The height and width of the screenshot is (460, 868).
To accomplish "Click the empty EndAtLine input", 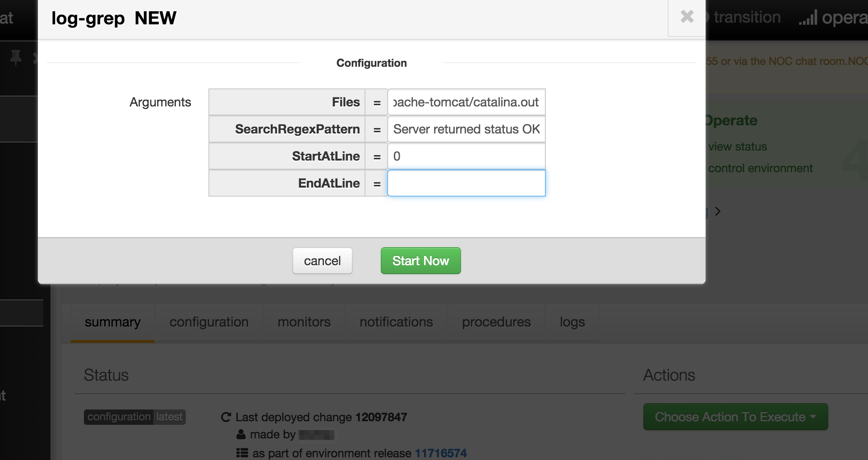I will coord(466,184).
